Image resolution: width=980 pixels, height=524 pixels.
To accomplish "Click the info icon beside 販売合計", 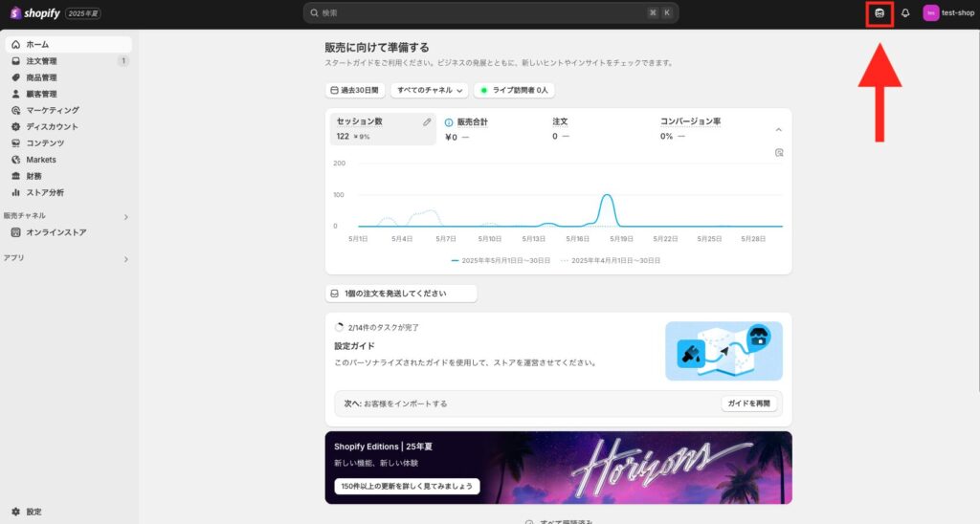I will [448, 122].
